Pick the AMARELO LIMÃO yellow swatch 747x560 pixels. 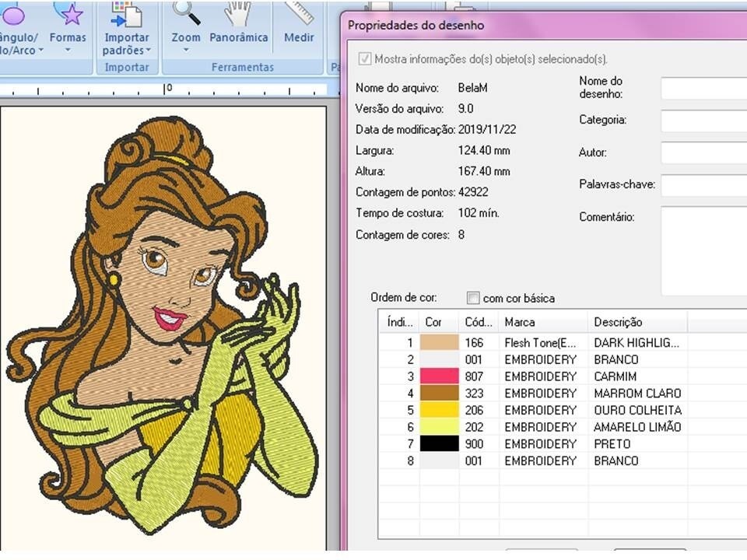tap(440, 427)
